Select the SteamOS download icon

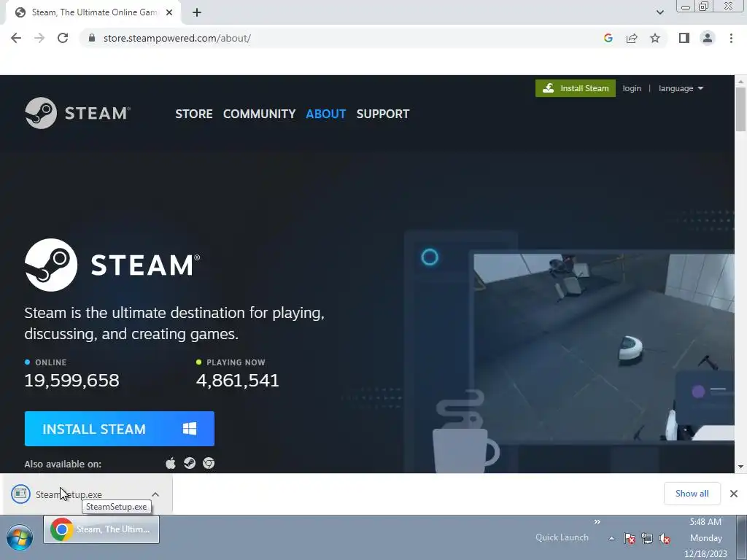pyautogui.click(x=190, y=463)
